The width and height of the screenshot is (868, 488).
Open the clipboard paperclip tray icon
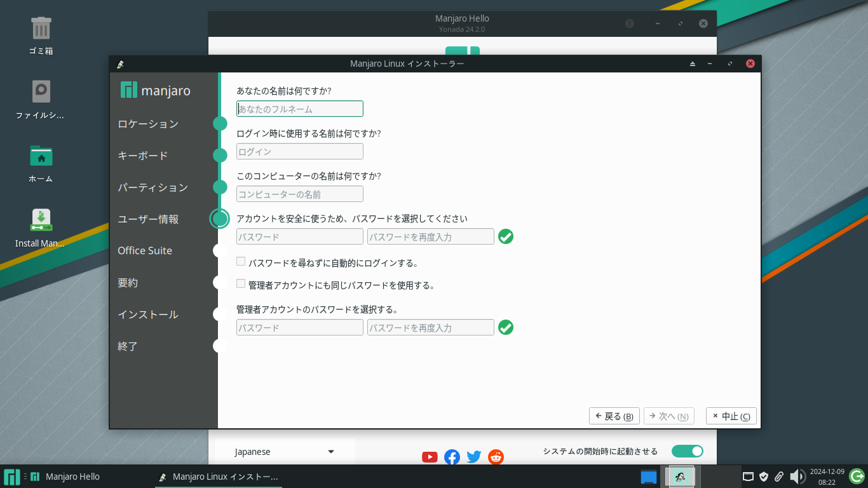coord(778,477)
